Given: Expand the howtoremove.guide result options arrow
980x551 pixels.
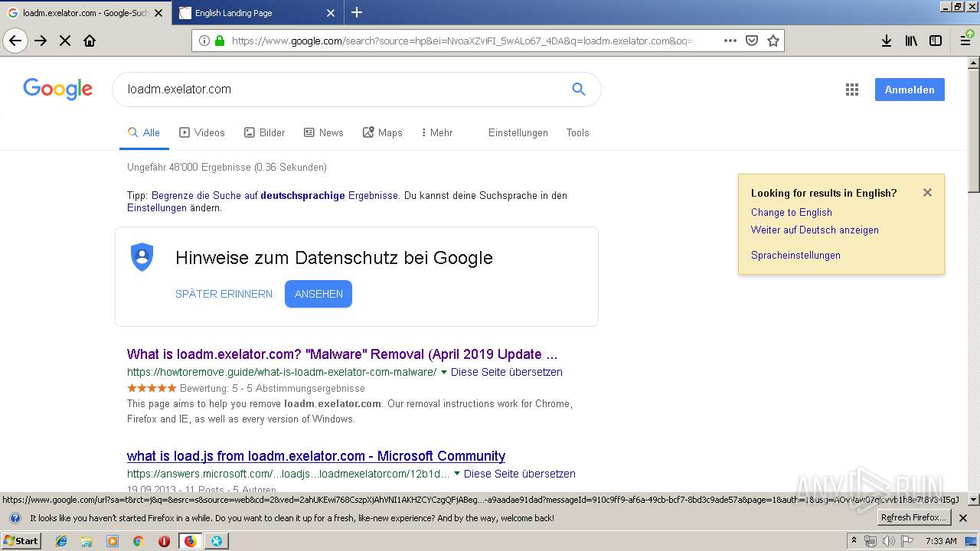Looking at the screenshot, I should (x=444, y=372).
